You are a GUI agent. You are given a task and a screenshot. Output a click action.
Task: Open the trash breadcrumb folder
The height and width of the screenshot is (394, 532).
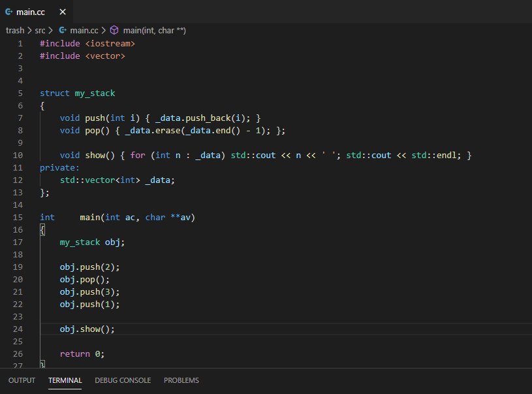coord(15,31)
